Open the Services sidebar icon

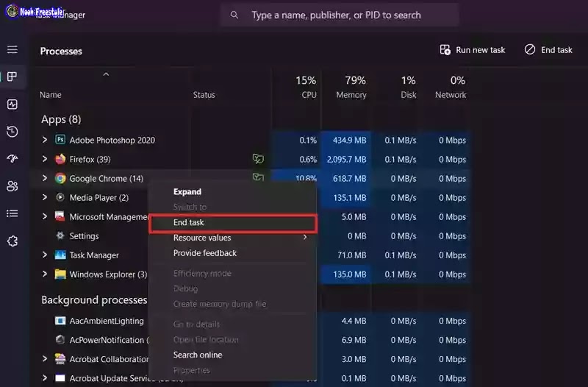coord(12,241)
